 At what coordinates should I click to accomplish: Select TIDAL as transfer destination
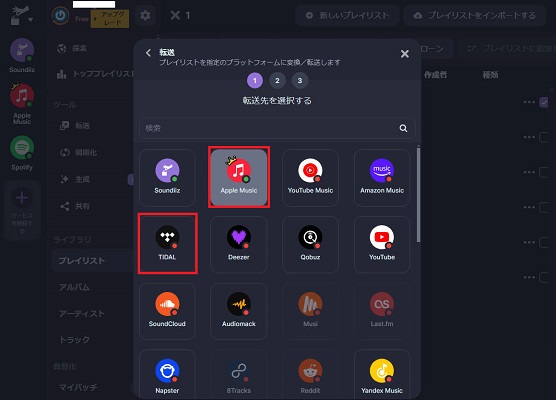click(x=167, y=244)
